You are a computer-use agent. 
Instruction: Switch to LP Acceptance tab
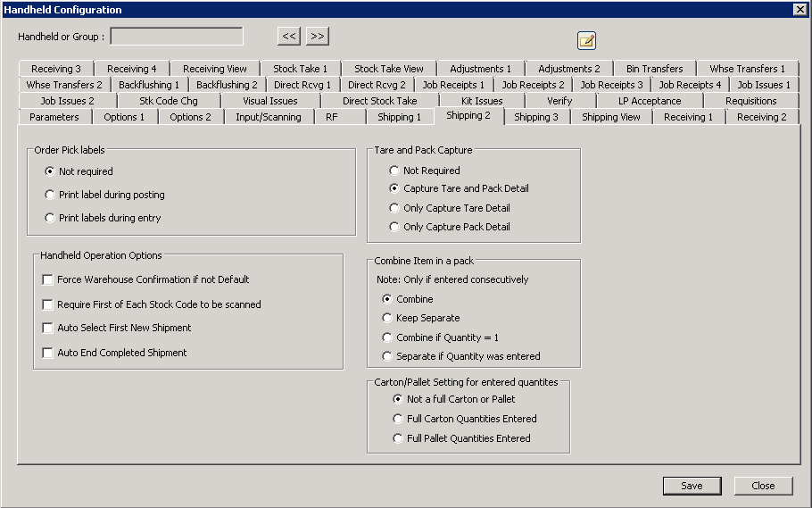coord(649,101)
